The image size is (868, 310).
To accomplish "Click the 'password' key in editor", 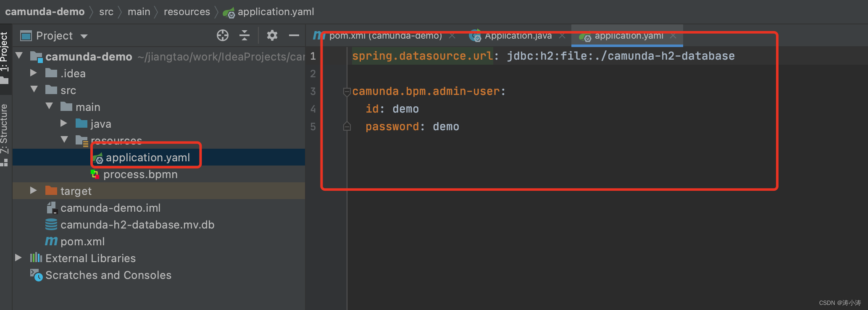I will click(392, 126).
